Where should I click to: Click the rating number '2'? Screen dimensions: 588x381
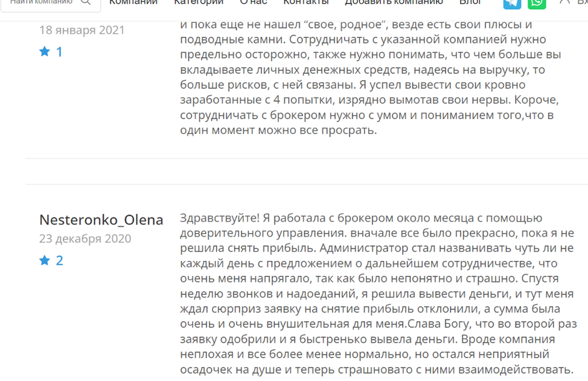[x=59, y=260]
